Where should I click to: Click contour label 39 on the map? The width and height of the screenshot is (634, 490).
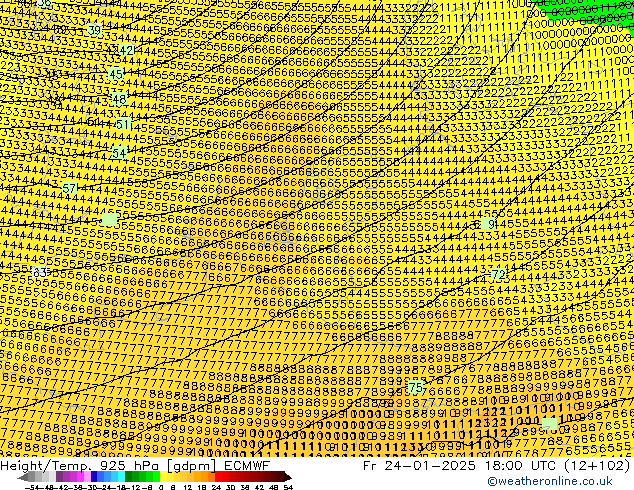[x=94, y=30]
